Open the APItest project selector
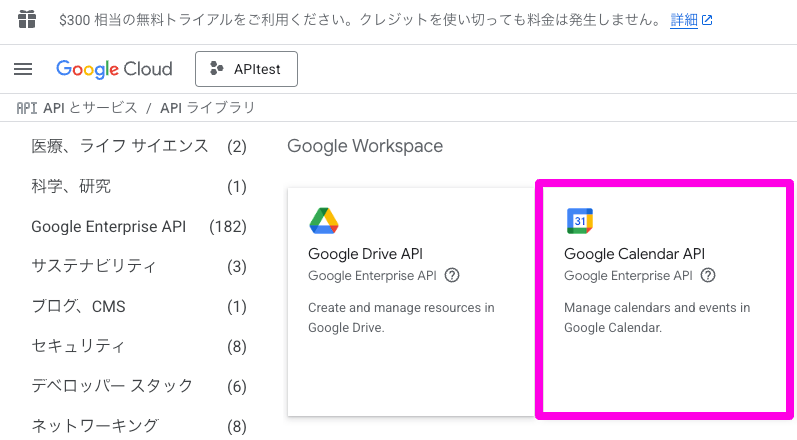Viewport: 797px width, 440px height. click(247, 69)
